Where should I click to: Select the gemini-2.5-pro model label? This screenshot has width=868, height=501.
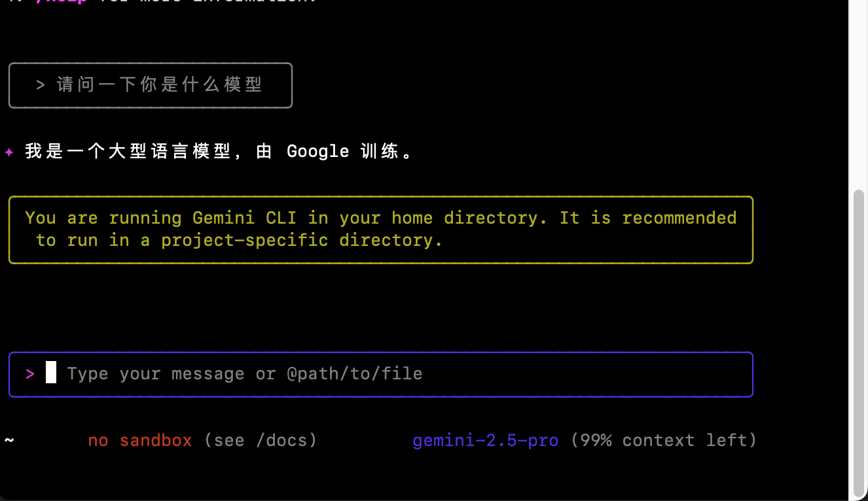coord(486,440)
